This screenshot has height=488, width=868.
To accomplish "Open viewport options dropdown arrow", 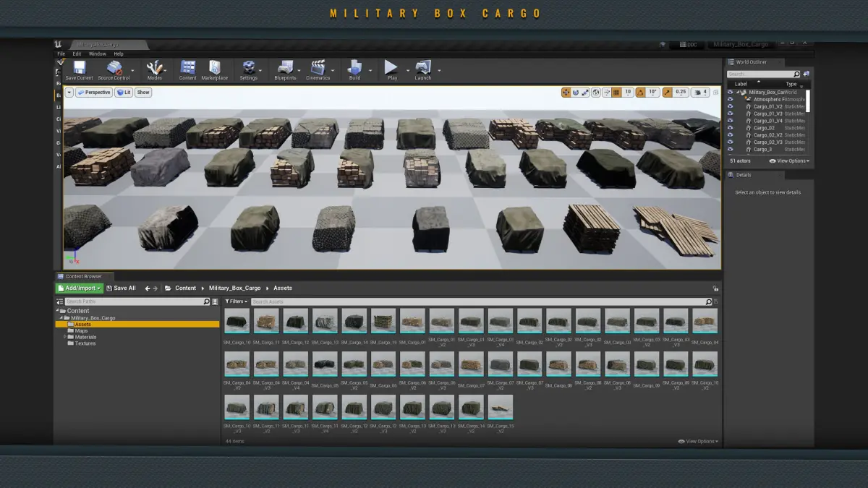I will pyautogui.click(x=69, y=93).
